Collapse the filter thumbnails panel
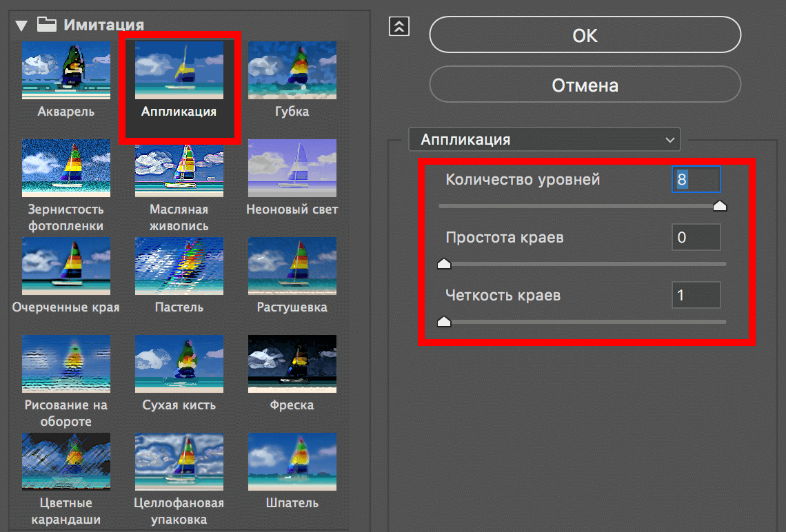The height and width of the screenshot is (532, 786). 399,25
